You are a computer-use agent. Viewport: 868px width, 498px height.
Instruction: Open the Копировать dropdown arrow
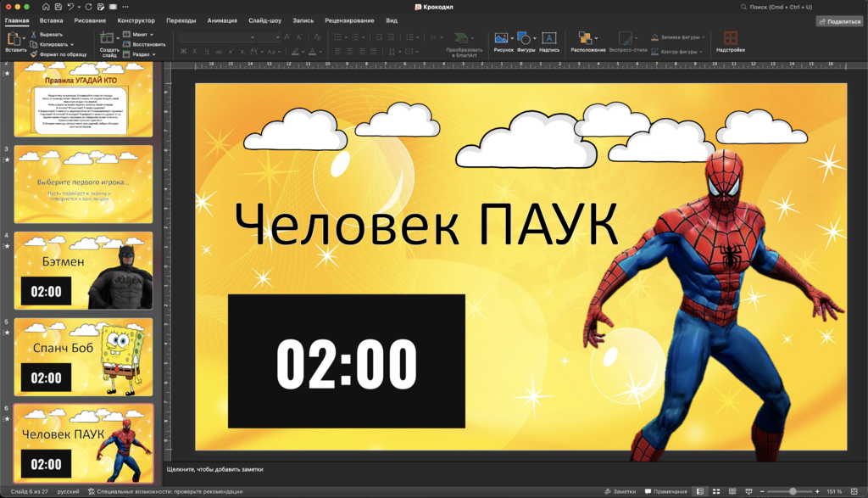click(x=72, y=44)
